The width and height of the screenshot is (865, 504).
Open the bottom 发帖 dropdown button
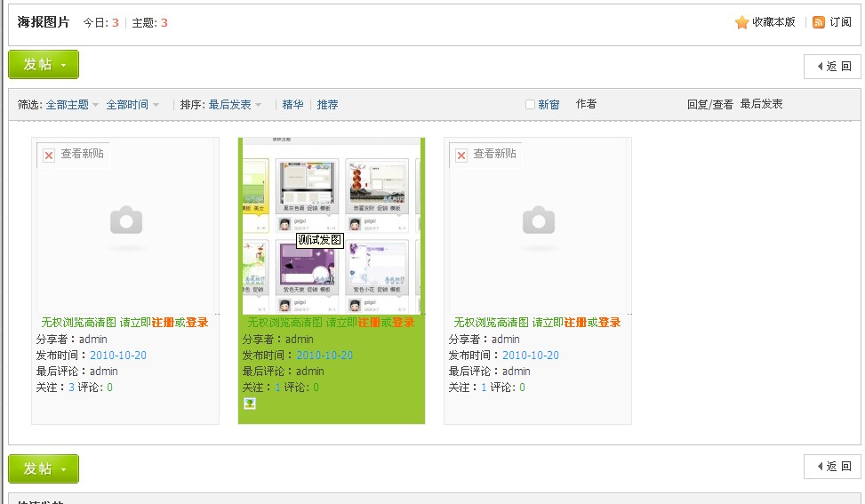coord(44,468)
